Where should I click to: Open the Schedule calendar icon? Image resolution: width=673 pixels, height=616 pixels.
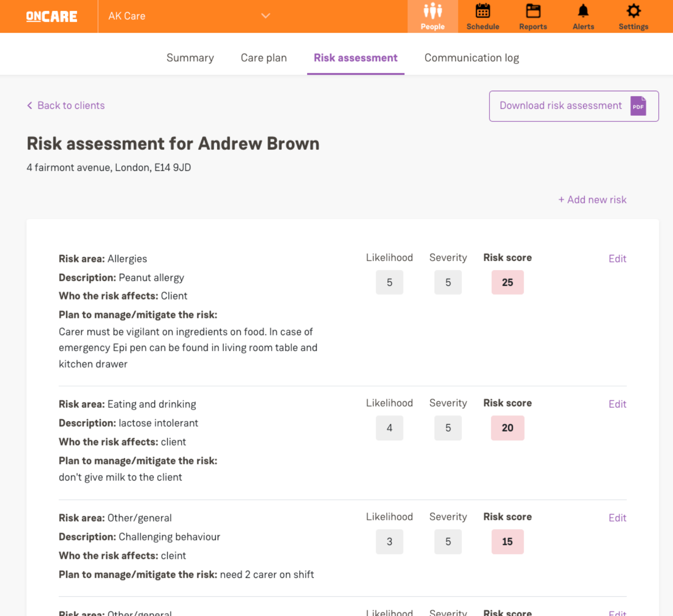pyautogui.click(x=482, y=11)
